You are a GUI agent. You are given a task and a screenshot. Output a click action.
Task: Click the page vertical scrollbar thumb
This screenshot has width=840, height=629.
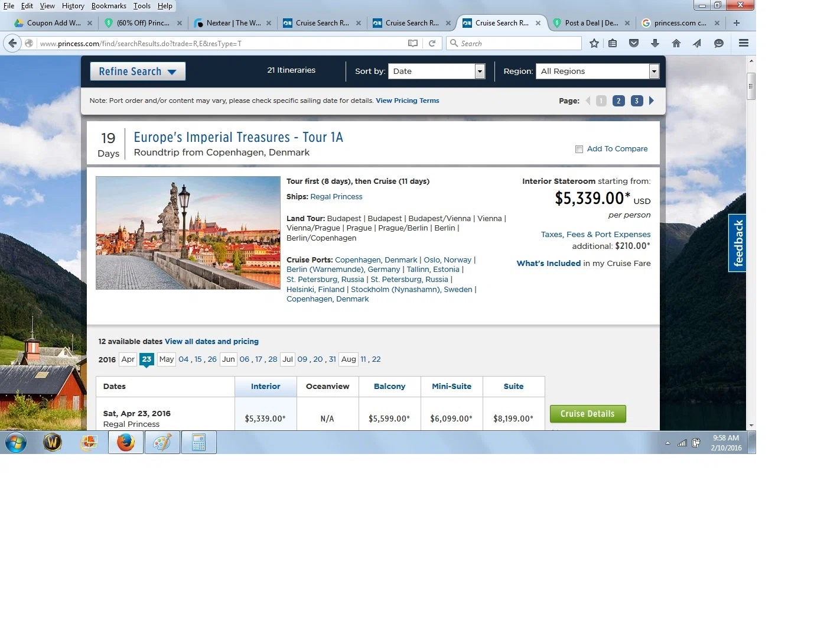click(751, 86)
